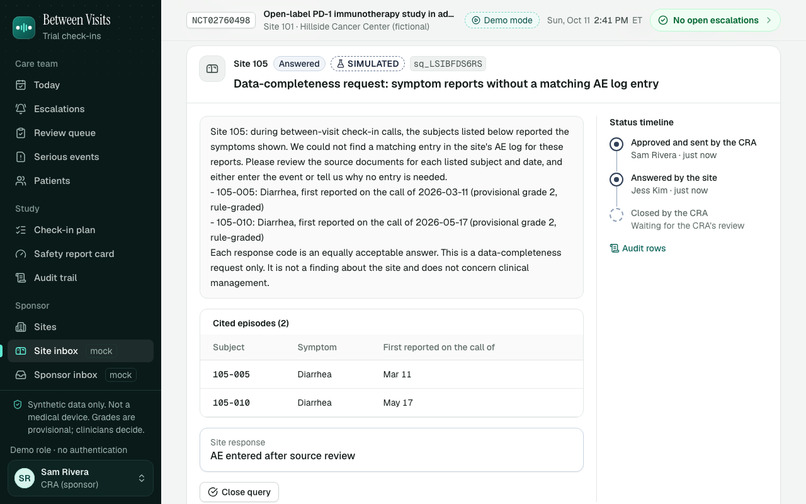This screenshot has width=806, height=504.
Task: Open Sponsor inbox
Action: (x=81, y=375)
